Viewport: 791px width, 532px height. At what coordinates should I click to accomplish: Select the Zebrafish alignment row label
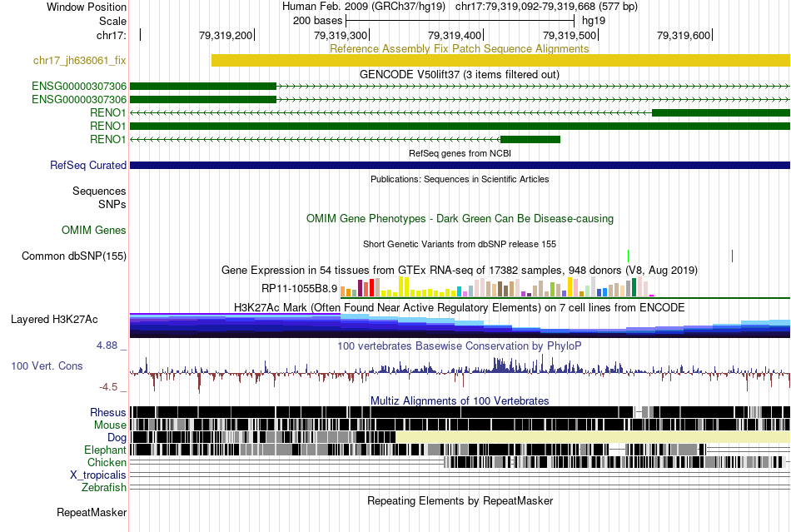(x=104, y=488)
